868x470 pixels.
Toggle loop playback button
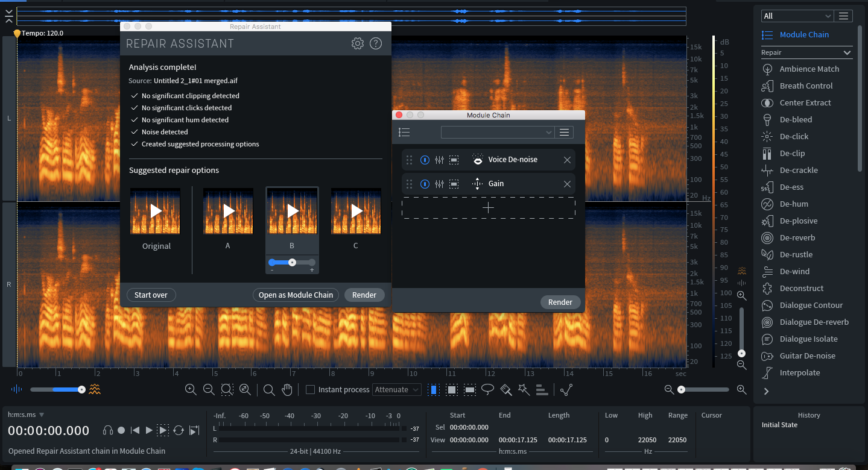178,430
